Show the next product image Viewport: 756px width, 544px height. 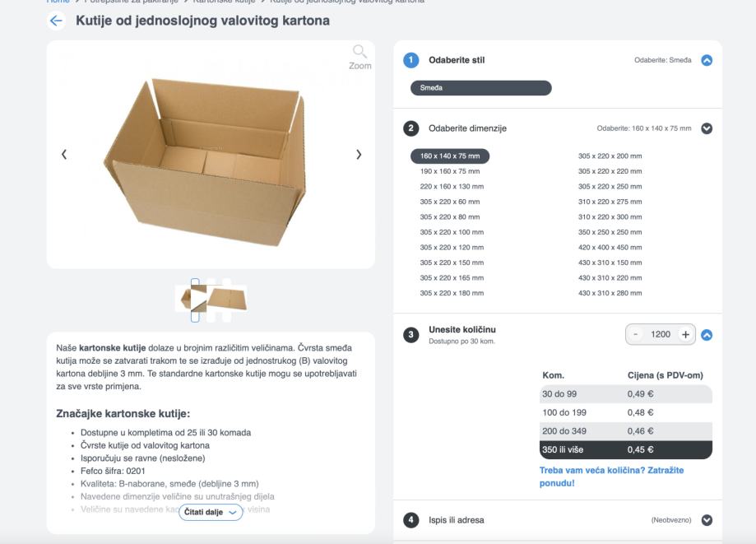pos(358,154)
